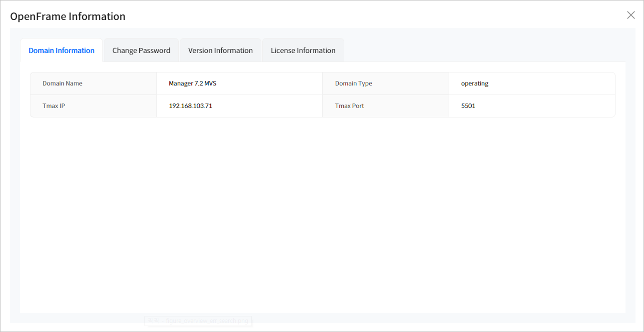
Task: Click the word Password in second tab
Action: pos(154,50)
